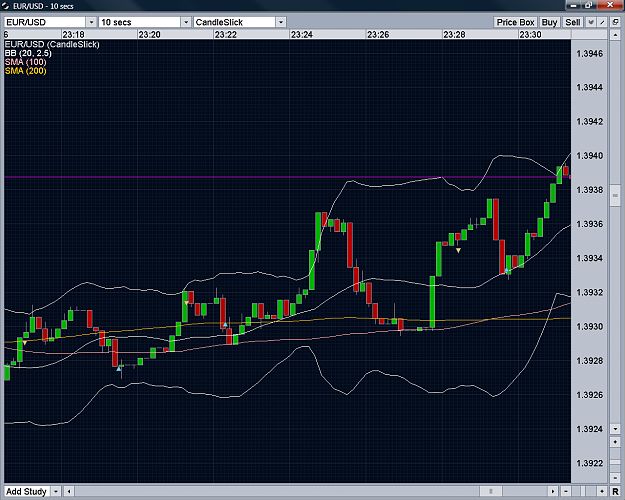The height and width of the screenshot is (500, 625).
Task: Click the vertical scrollbar down arrow
Action: click(x=615, y=429)
